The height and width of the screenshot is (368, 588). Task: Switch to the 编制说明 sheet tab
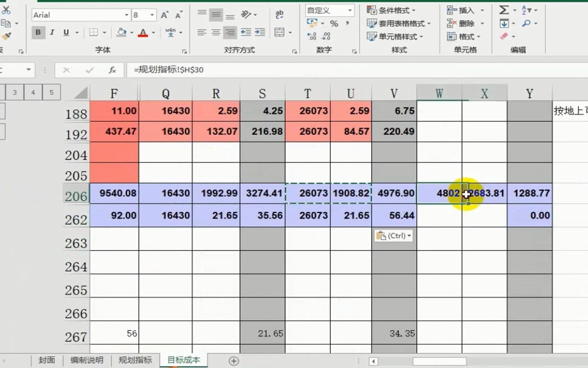pos(87,360)
